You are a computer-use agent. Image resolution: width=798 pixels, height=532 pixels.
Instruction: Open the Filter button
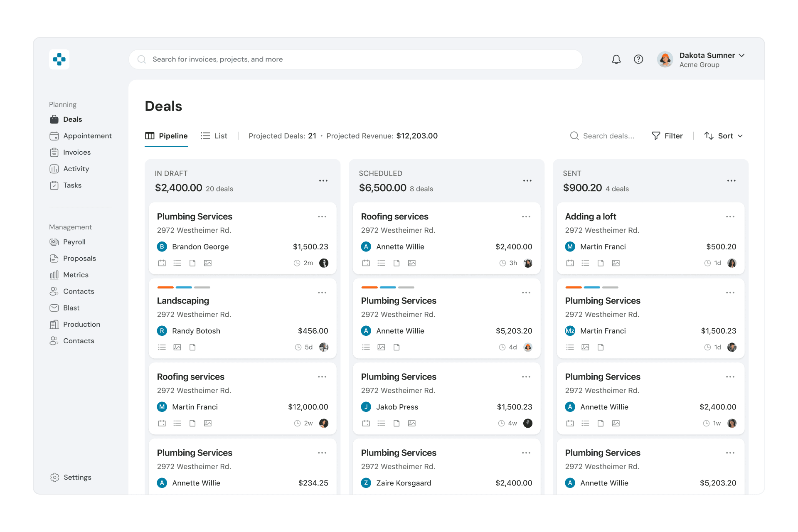(667, 136)
